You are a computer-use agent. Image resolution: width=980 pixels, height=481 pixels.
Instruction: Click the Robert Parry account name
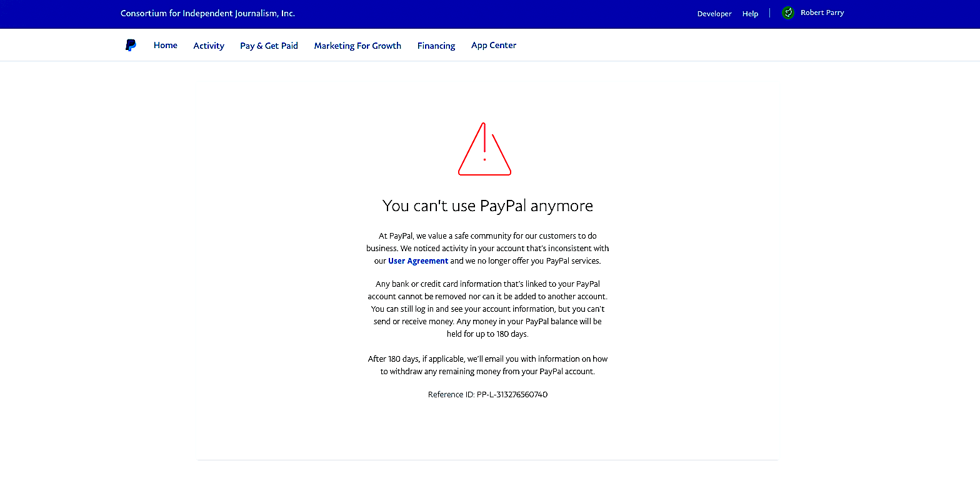(822, 12)
